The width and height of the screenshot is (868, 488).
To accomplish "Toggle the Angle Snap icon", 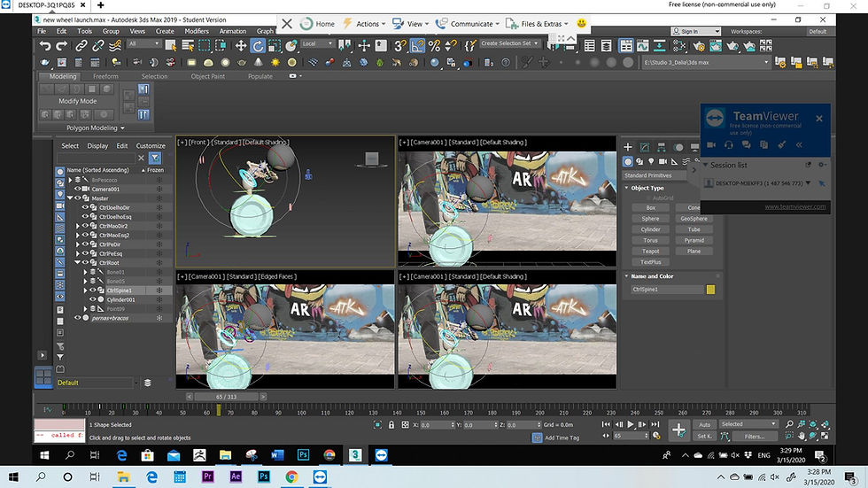I will click(417, 46).
